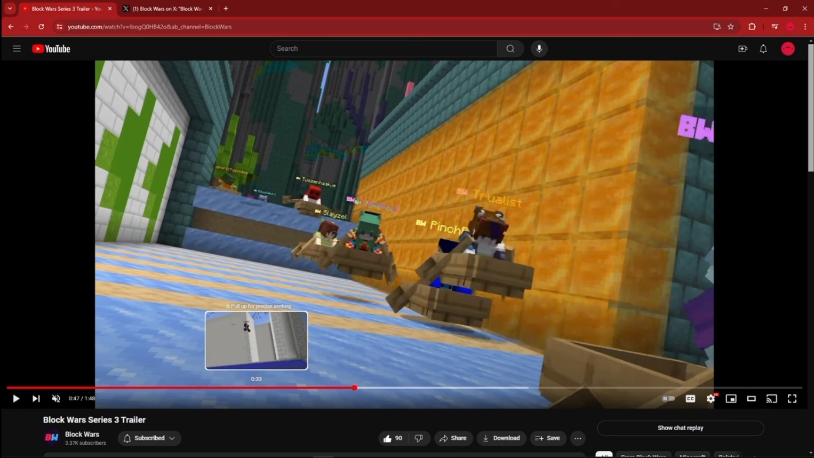The width and height of the screenshot is (814, 458).
Task: Close the Block Wars Series 3 Trailer tab
Action: [110, 9]
